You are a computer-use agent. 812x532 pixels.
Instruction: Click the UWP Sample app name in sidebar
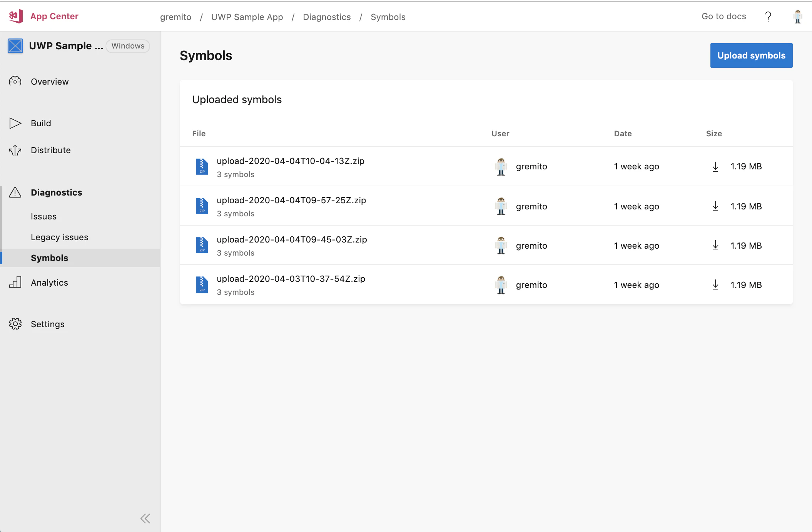pos(66,46)
